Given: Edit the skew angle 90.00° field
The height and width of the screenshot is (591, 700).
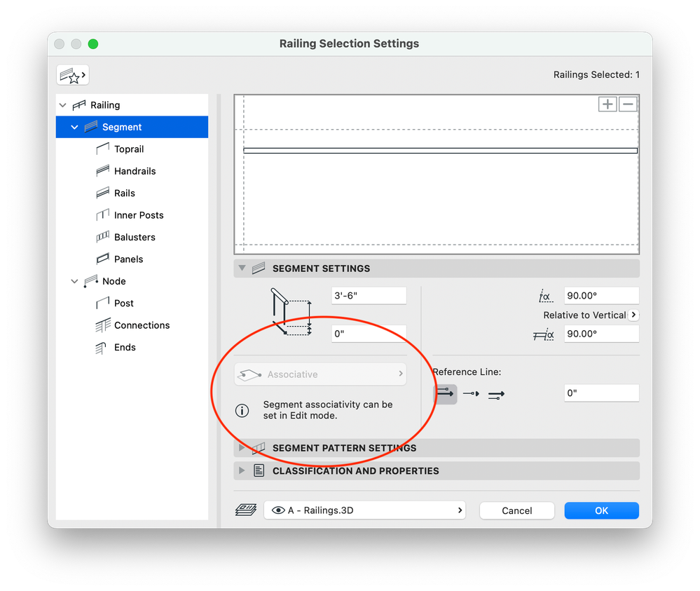Looking at the screenshot, I should click(x=601, y=334).
